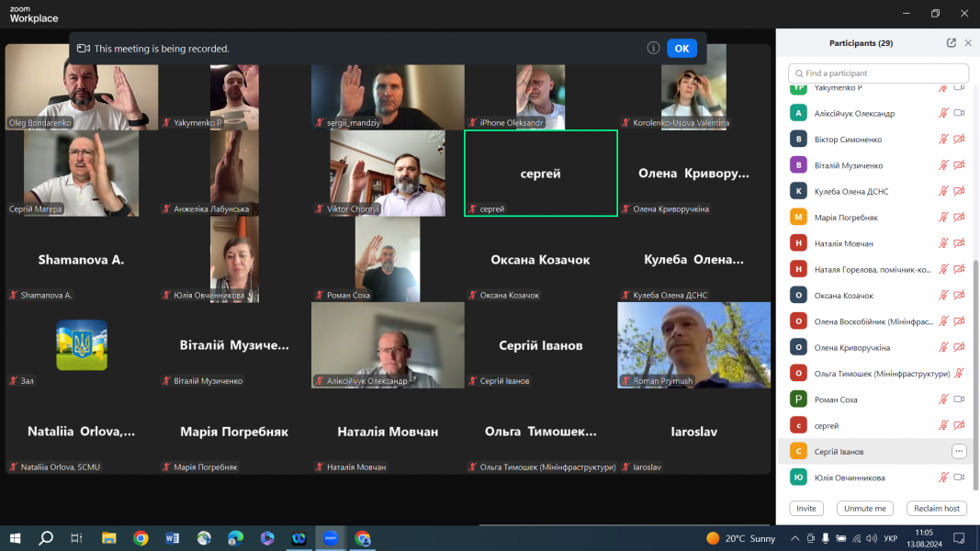This screenshot has height=551, width=980.
Task: Click the muted mic icon for Наталія Мовчан
Action: pos(942,243)
